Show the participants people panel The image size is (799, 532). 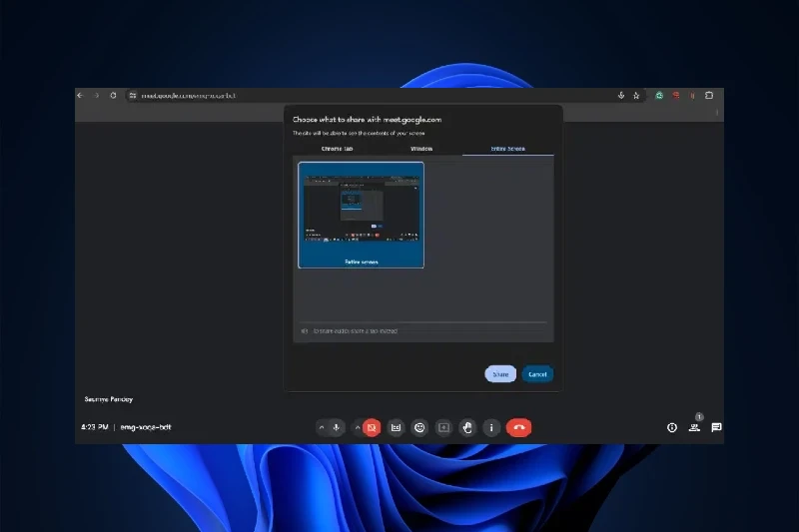[x=694, y=427]
